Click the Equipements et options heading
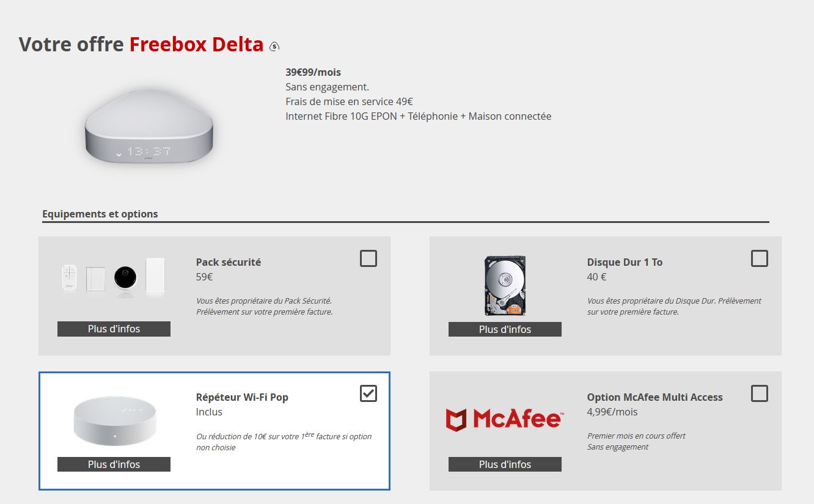The image size is (814, 504). pos(100,214)
